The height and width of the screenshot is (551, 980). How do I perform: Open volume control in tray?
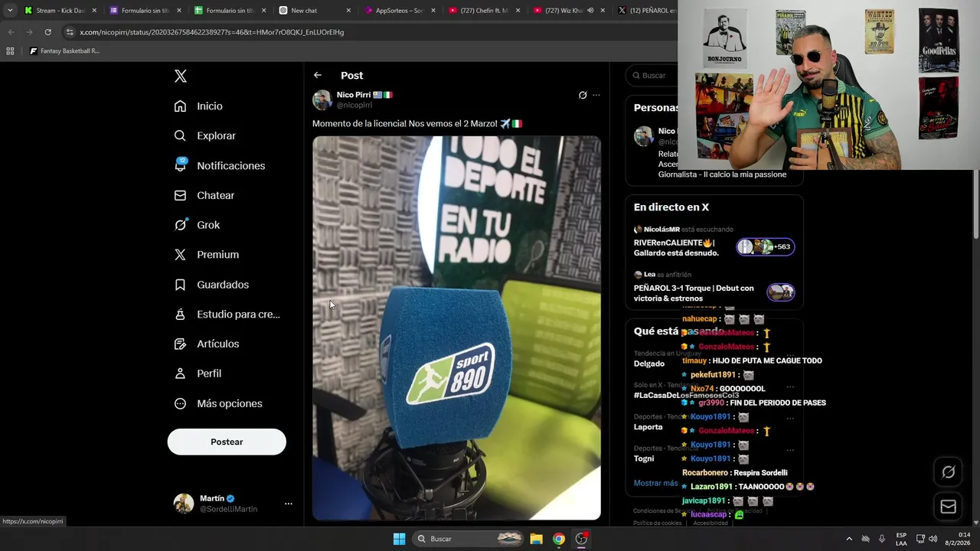coord(933,539)
